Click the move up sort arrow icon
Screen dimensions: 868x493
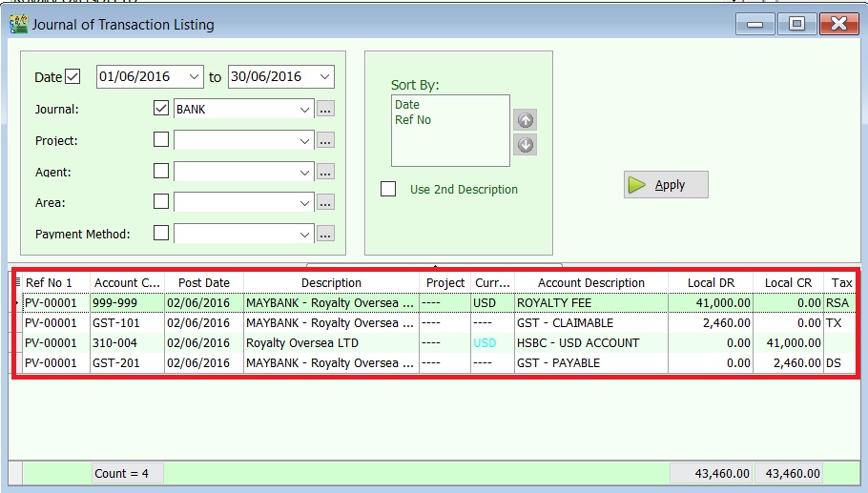click(x=525, y=120)
